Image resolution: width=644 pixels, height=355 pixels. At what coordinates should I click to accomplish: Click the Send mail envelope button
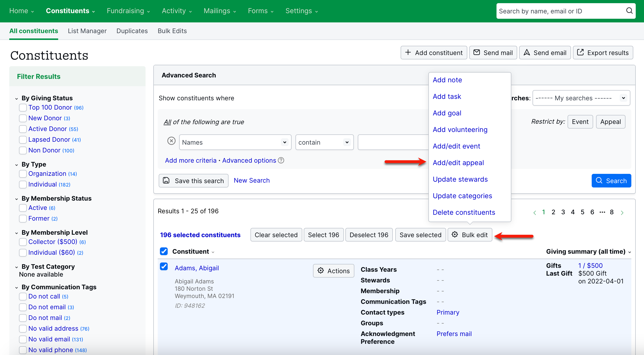click(x=493, y=53)
